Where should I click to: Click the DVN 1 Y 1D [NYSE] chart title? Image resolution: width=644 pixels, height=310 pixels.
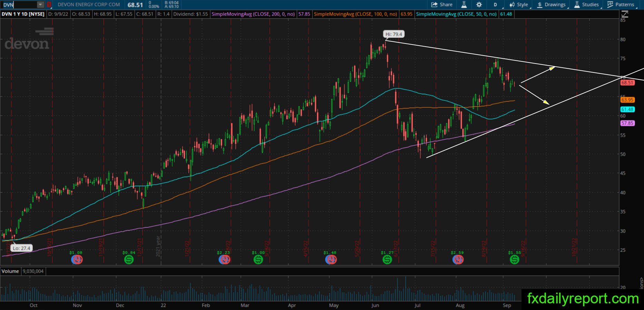(x=23, y=14)
